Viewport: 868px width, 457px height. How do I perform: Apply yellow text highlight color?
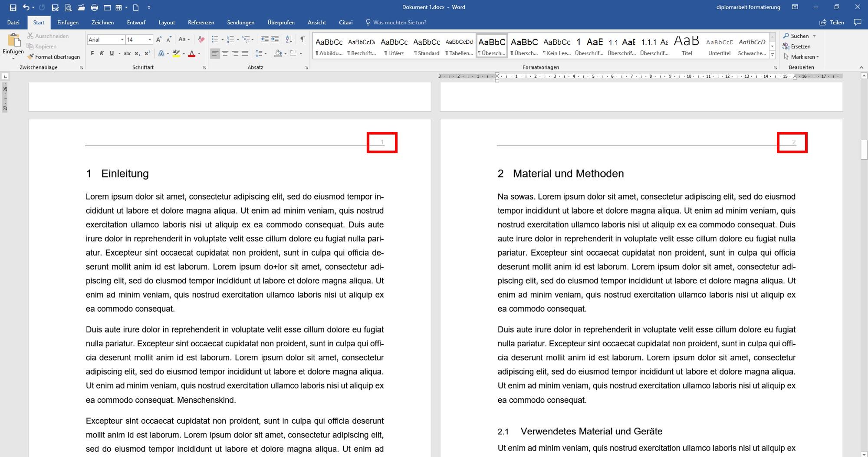(x=176, y=53)
